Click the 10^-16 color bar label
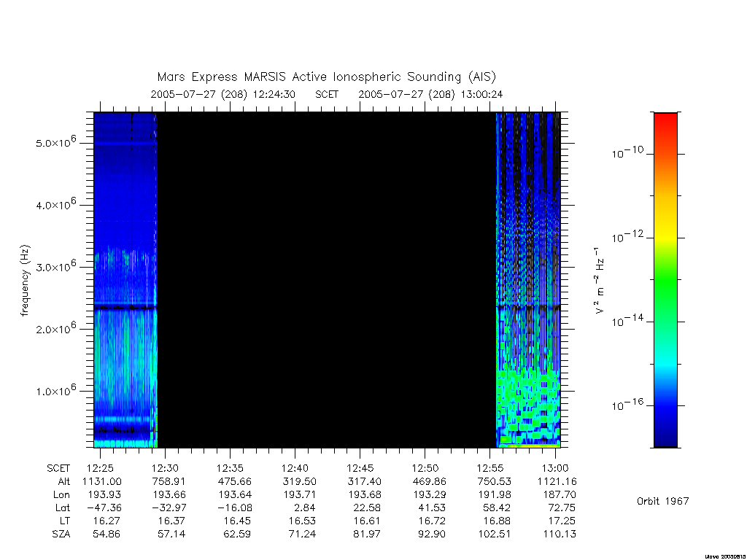This screenshot has height=560, width=747. (x=627, y=405)
